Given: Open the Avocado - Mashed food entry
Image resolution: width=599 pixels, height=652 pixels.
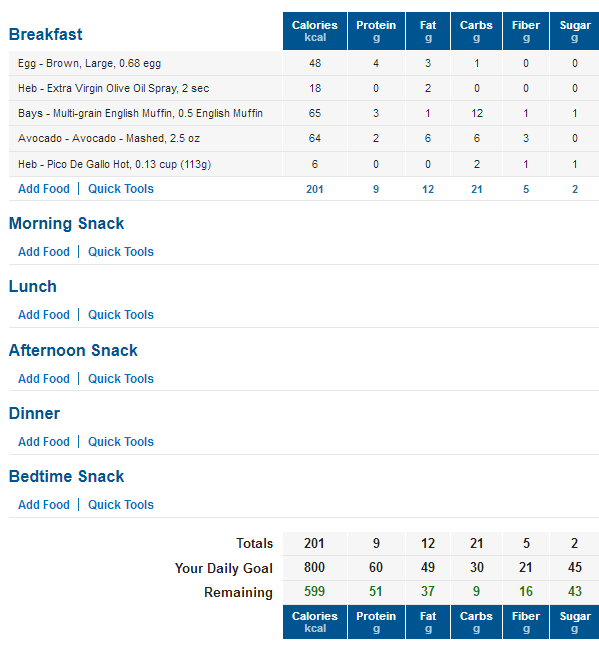Looking at the screenshot, I should (x=109, y=138).
